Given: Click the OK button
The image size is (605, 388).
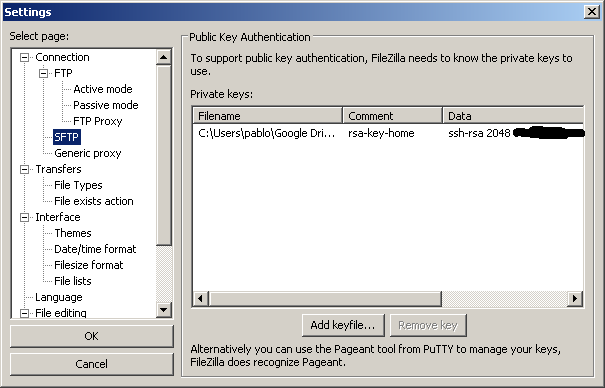Looking at the screenshot, I should click(x=92, y=336).
